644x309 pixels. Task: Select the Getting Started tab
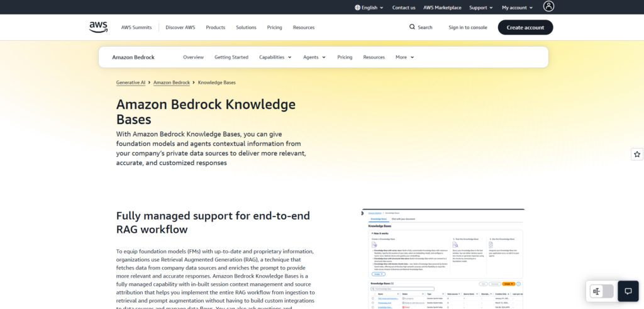231,57
